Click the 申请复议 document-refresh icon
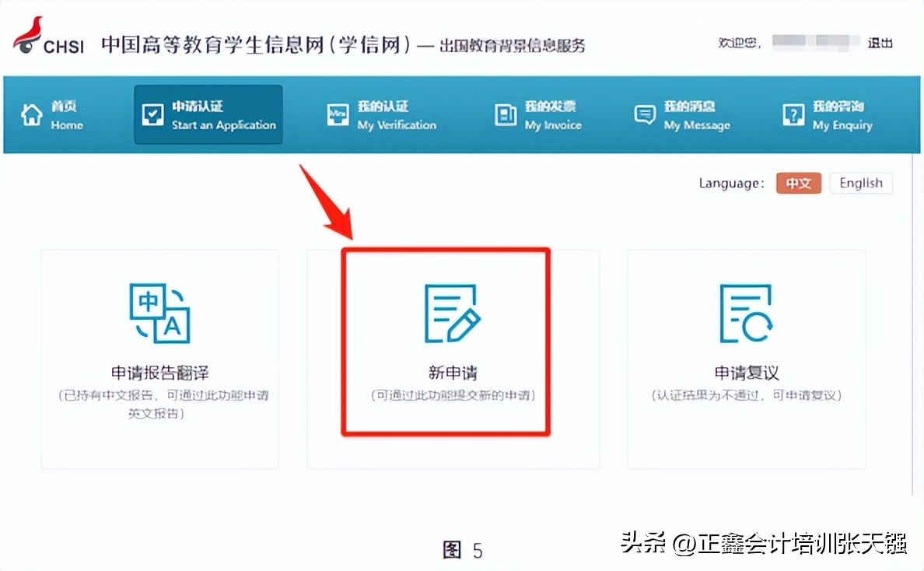The height and width of the screenshot is (571, 924). (746, 312)
